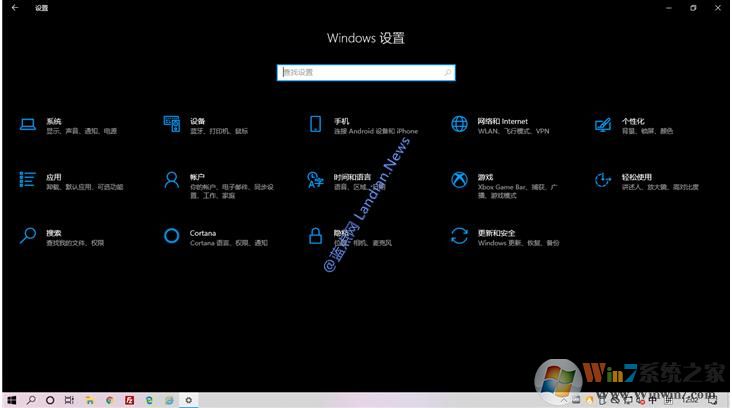Click the 轻松使用 (Ease of Access) icon
732x408 pixels.
tap(602, 180)
